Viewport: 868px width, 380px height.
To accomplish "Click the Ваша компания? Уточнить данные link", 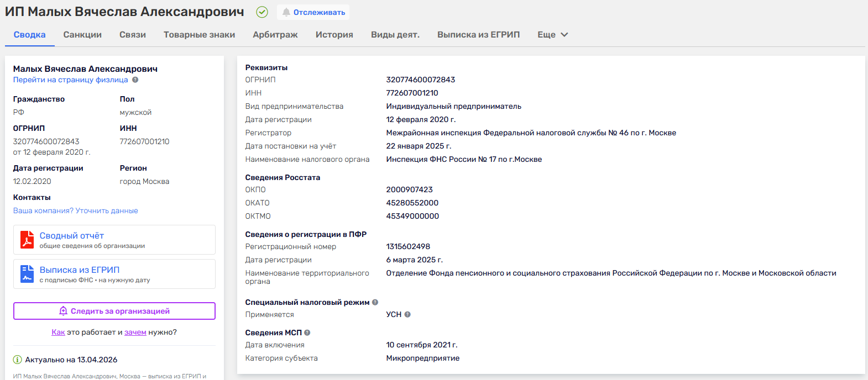I will 76,211.
